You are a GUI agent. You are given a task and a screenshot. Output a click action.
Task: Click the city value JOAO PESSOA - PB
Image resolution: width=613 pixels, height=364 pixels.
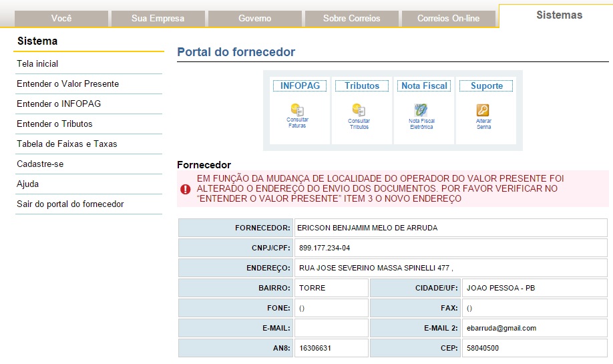coord(501,288)
